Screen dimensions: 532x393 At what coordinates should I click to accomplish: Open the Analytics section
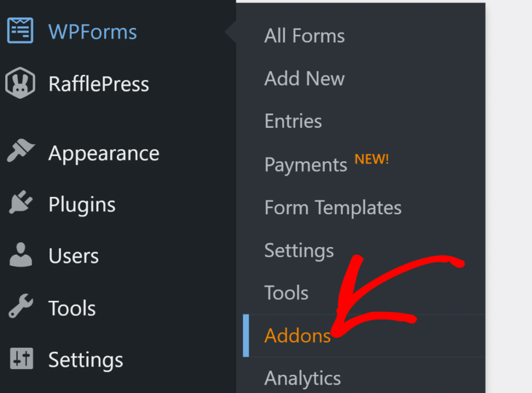pos(302,378)
